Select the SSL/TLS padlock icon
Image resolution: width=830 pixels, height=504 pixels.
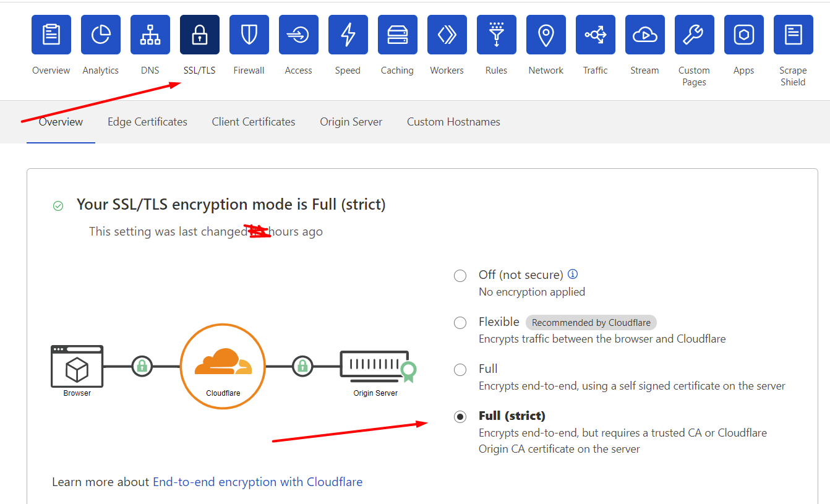coord(200,35)
